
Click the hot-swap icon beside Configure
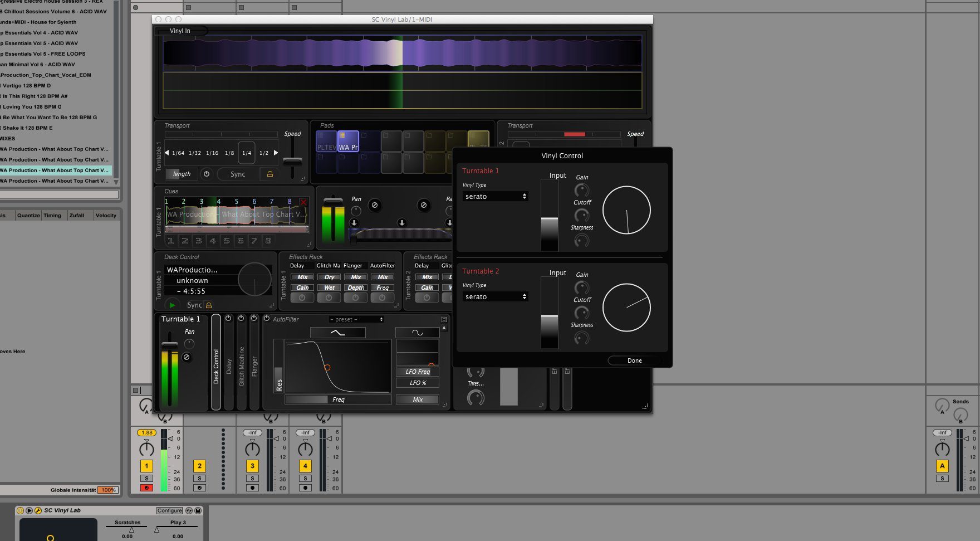pyautogui.click(x=189, y=510)
